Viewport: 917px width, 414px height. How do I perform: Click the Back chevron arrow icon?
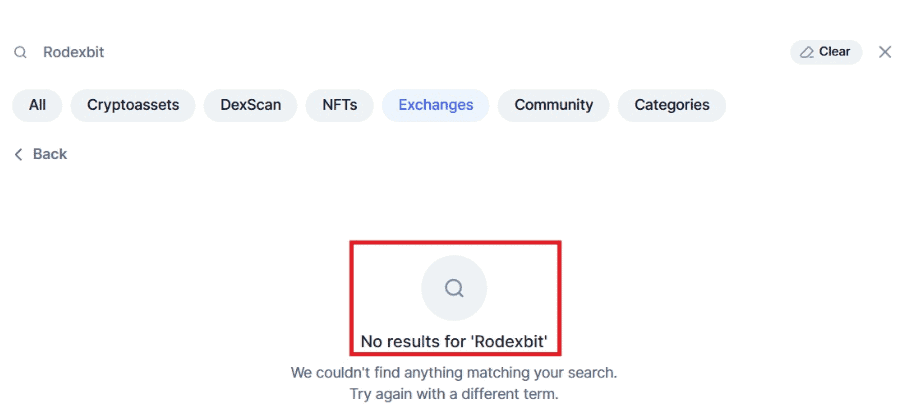[18, 154]
